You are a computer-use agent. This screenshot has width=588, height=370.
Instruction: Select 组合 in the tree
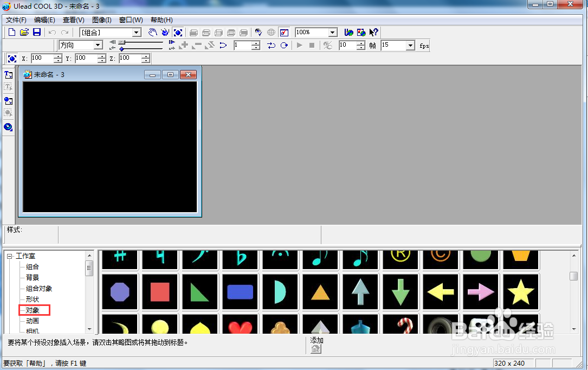(33, 267)
